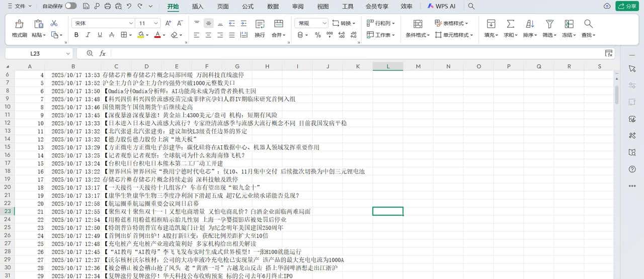Switch to the Page (页面) tab
This screenshot has width=644, height=279.
tap(223, 6)
